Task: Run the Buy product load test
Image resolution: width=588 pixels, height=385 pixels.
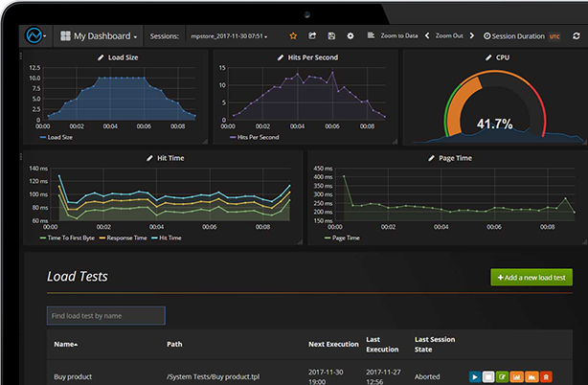Action: coord(475,376)
